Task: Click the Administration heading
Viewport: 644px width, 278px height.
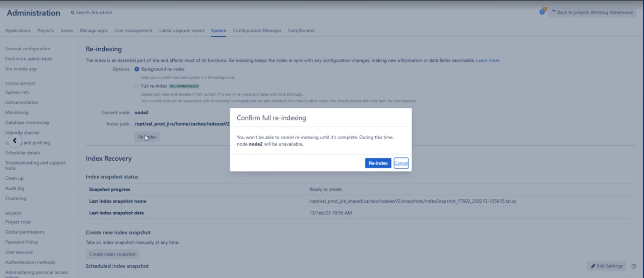Action: [x=34, y=13]
